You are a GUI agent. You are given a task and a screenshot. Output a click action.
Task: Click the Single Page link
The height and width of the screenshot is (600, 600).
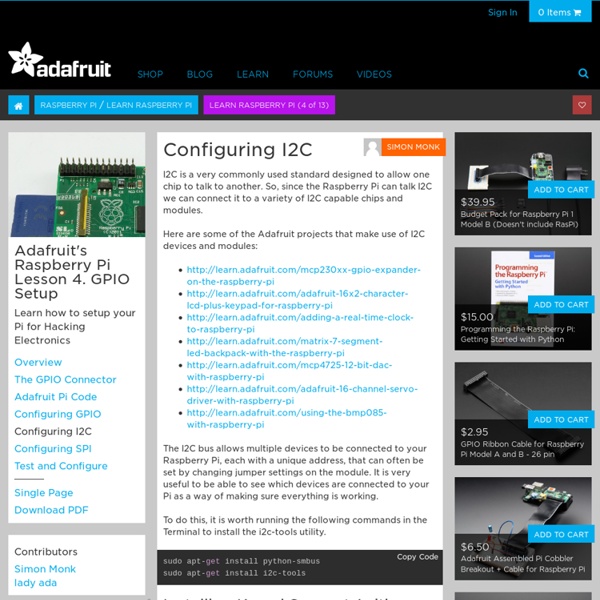(44, 493)
